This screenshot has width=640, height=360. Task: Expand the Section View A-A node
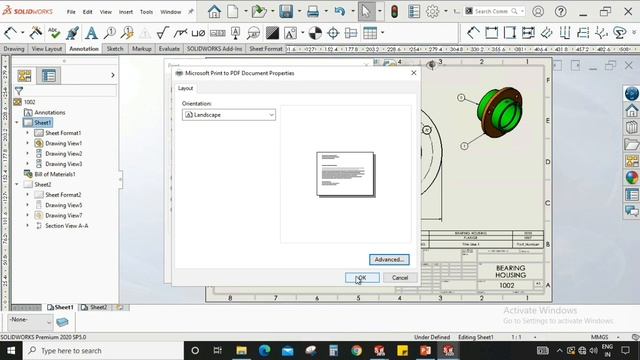point(27,226)
